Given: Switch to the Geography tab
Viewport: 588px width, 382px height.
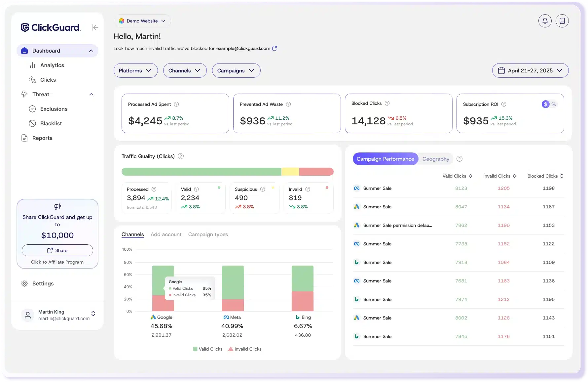Looking at the screenshot, I should 435,159.
